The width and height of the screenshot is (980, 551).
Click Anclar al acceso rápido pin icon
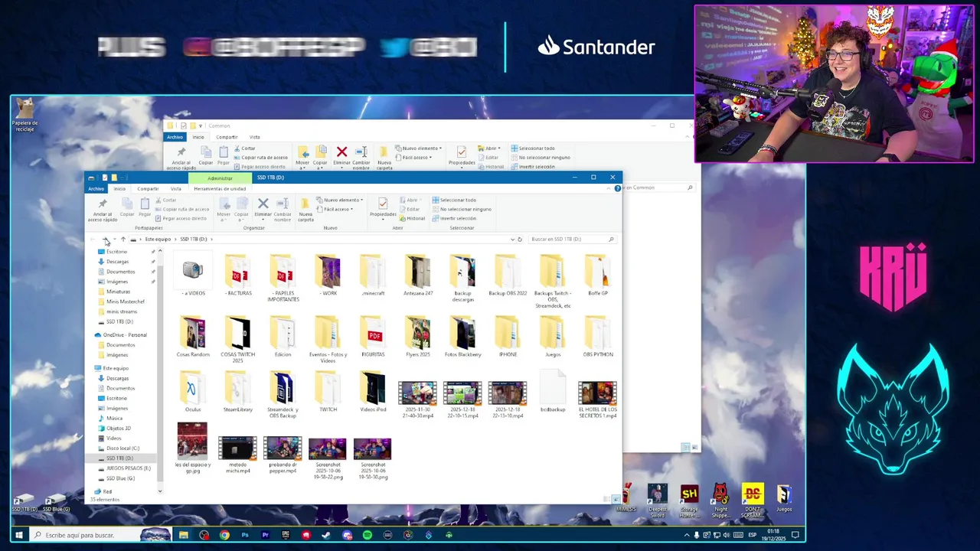click(x=102, y=204)
